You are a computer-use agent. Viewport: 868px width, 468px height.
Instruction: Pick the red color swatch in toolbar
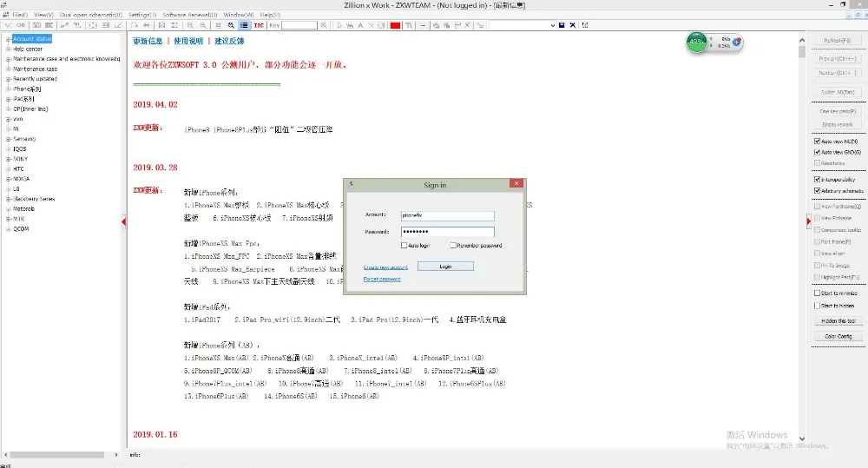[x=395, y=25]
